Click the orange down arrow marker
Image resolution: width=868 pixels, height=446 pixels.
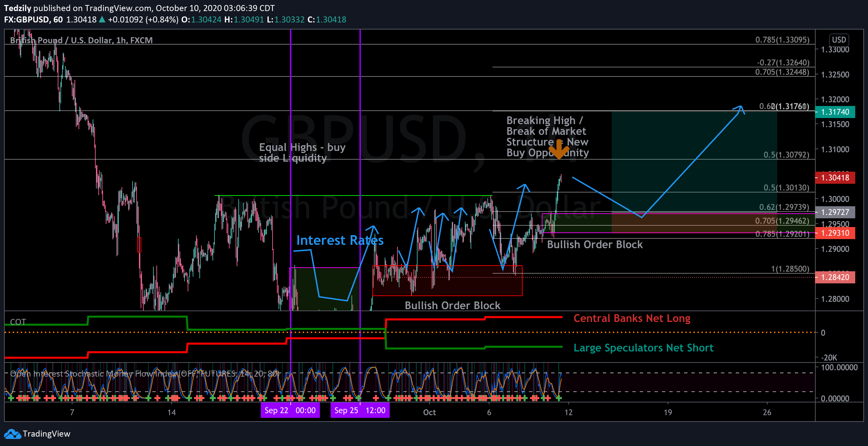pos(559,149)
